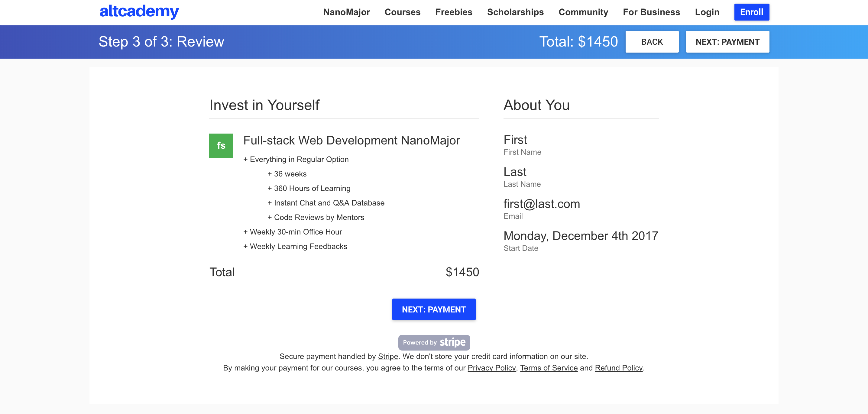Click NEXT: PAYMENT in the header bar

pos(727,42)
